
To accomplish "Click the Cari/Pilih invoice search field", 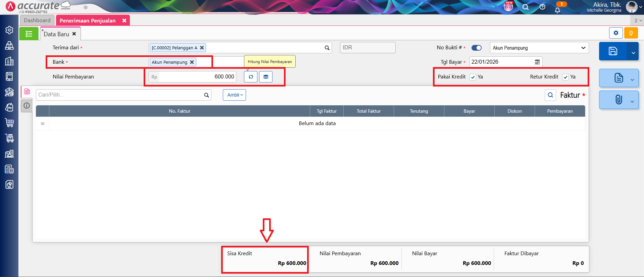I will pos(120,95).
